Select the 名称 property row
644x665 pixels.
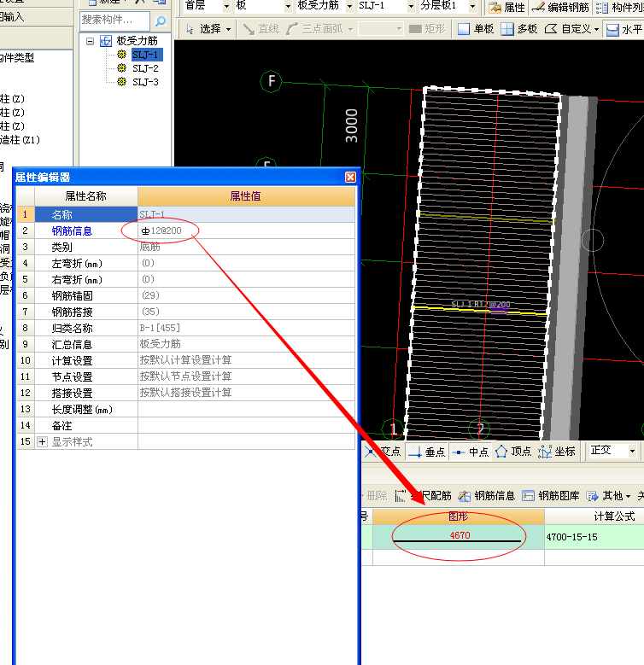tap(186, 214)
